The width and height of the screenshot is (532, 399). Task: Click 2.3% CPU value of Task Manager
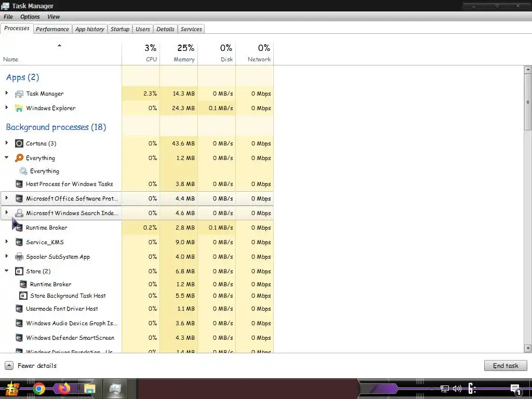point(150,94)
